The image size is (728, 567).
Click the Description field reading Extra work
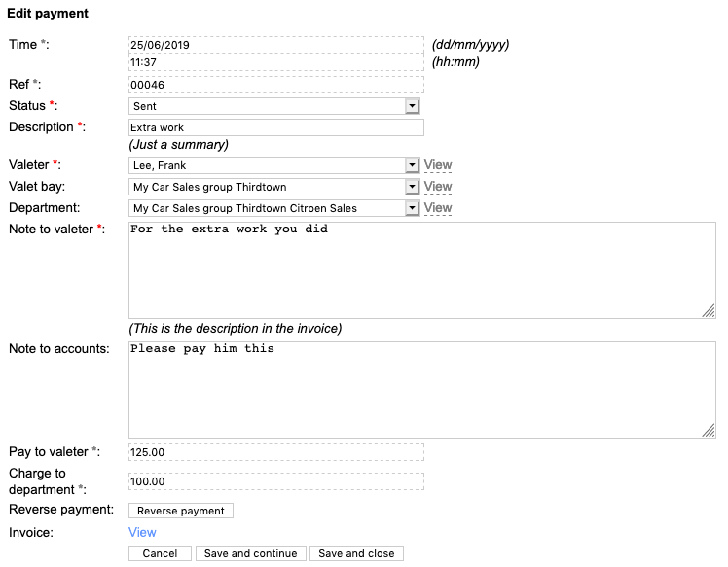(x=275, y=127)
